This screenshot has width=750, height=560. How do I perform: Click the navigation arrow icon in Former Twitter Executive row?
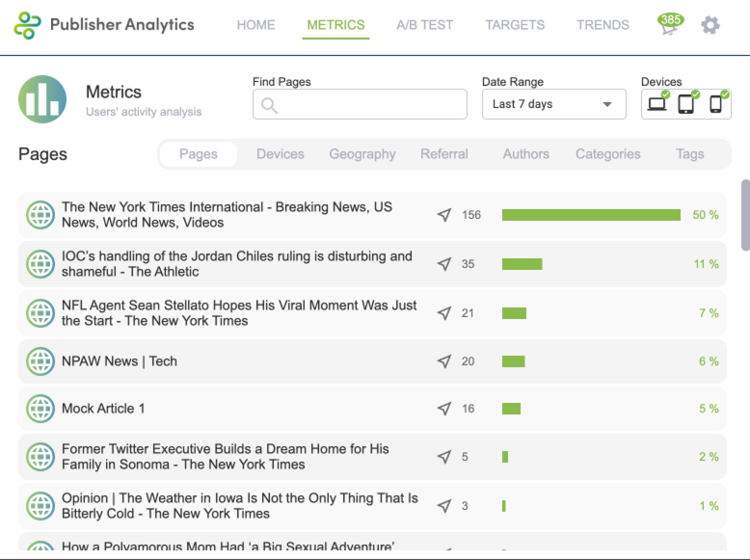pyautogui.click(x=444, y=457)
